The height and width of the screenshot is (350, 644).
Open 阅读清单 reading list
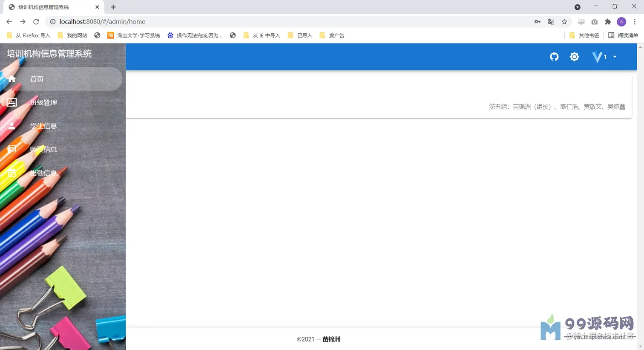click(x=623, y=35)
